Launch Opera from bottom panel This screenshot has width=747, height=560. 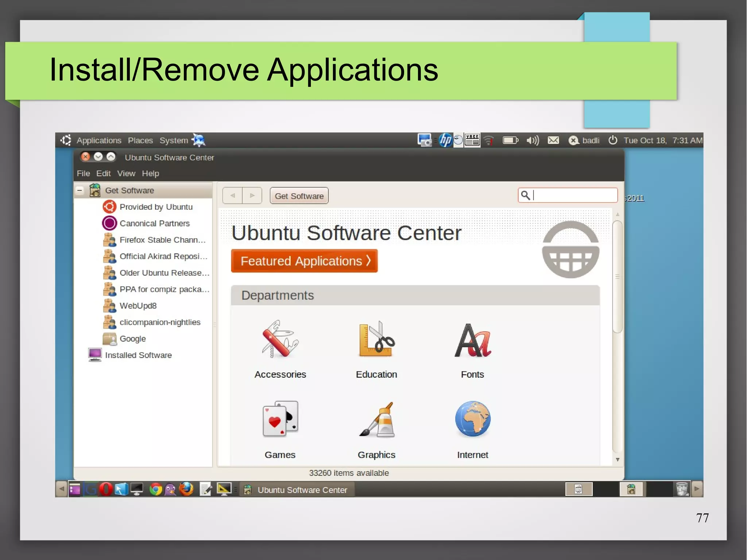click(x=106, y=489)
